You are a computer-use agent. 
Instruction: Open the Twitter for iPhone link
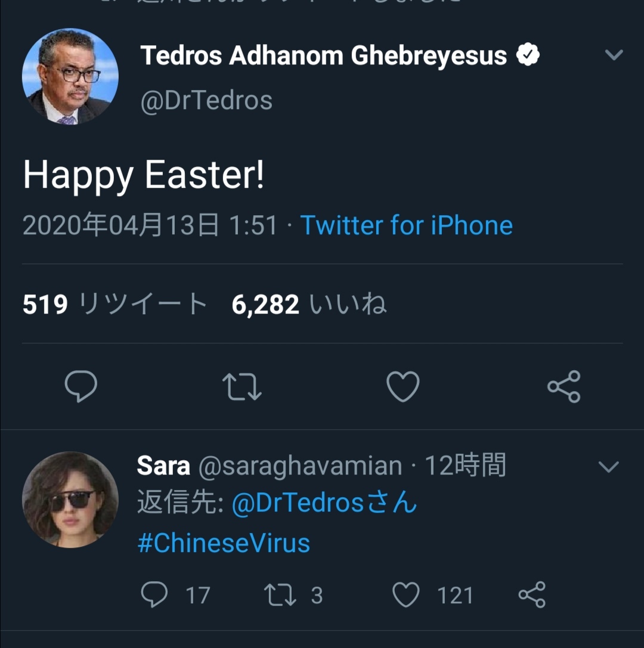pyautogui.click(x=406, y=225)
